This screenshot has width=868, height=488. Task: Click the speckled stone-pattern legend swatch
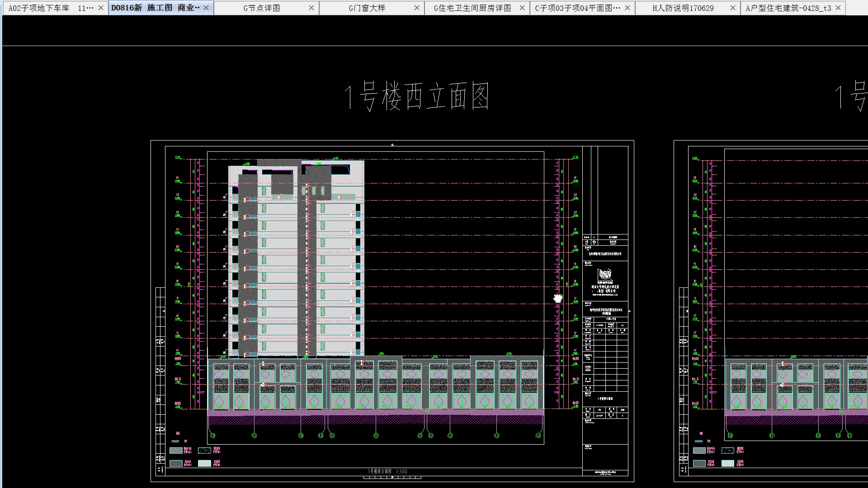(205, 450)
